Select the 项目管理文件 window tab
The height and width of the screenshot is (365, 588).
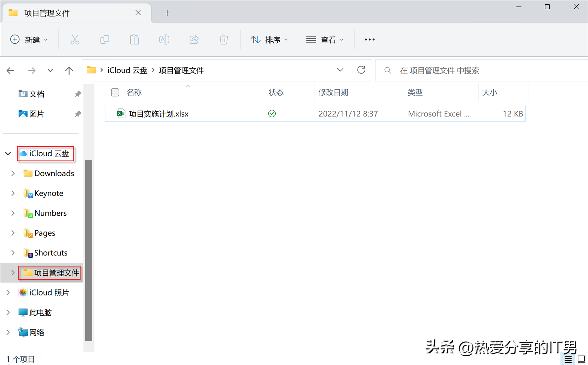click(77, 13)
